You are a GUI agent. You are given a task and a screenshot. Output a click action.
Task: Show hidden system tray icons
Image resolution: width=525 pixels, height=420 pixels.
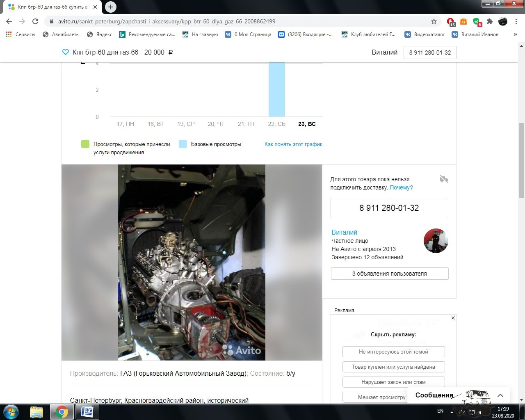pyautogui.click(x=452, y=411)
